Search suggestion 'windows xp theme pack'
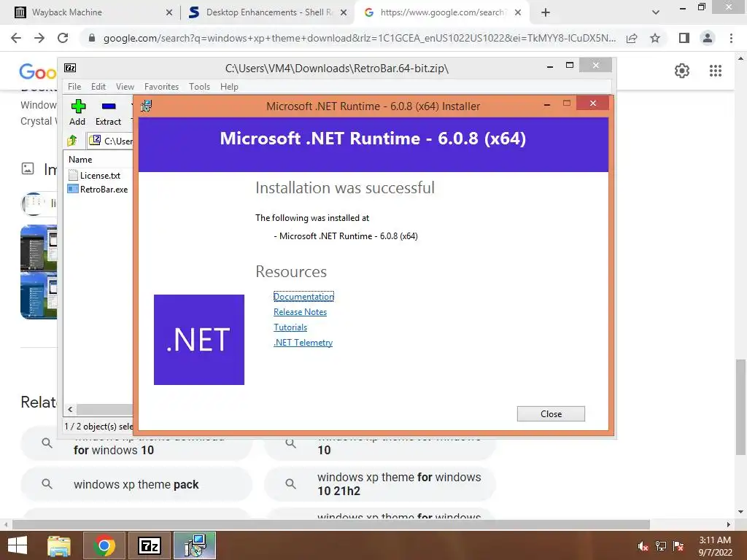This screenshot has height=560, width=747. (x=136, y=484)
